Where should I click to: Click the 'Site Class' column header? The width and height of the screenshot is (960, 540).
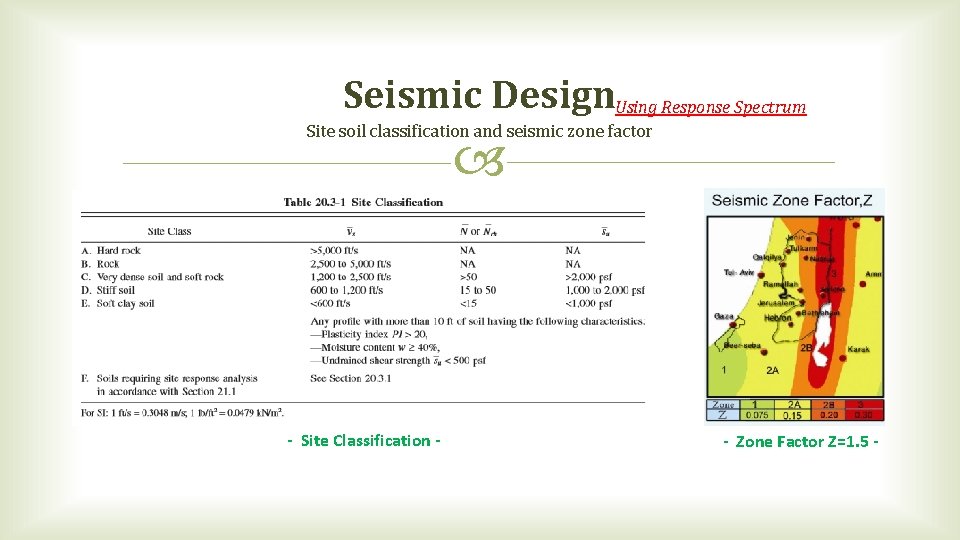[170, 231]
